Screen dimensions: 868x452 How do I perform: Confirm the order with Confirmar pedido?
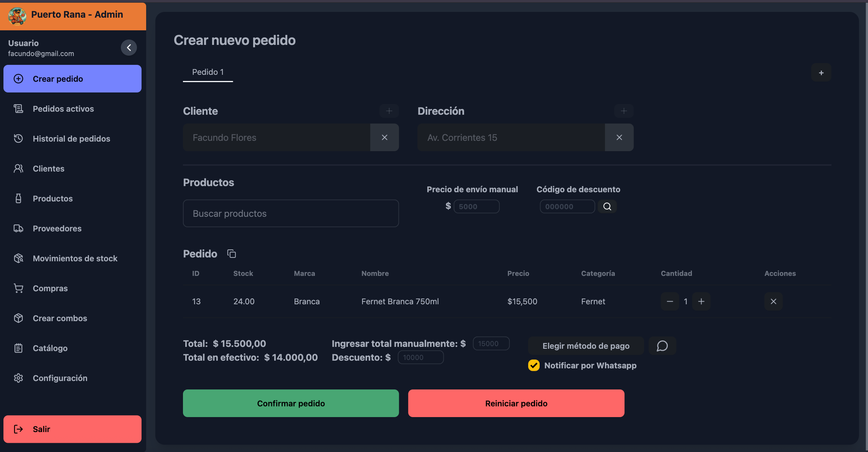click(x=291, y=403)
